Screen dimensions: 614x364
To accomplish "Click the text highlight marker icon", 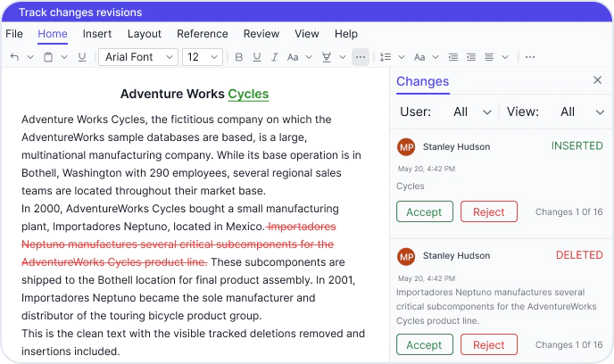I will pyautogui.click(x=327, y=57).
